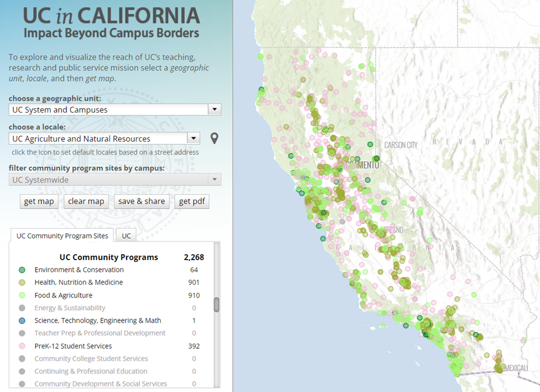540x392 pixels.
Task: Click the UC Community Programs total 2,268
Action: click(x=194, y=257)
